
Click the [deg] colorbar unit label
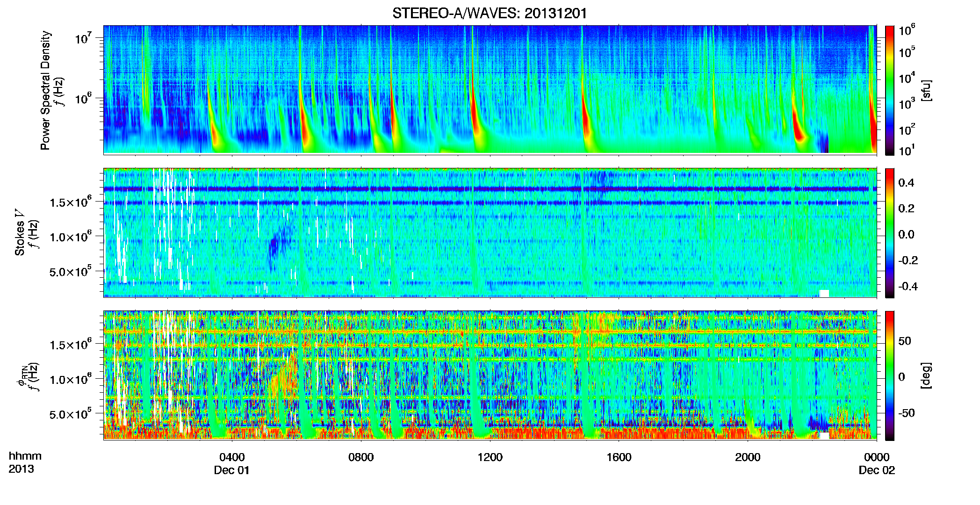pos(926,375)
